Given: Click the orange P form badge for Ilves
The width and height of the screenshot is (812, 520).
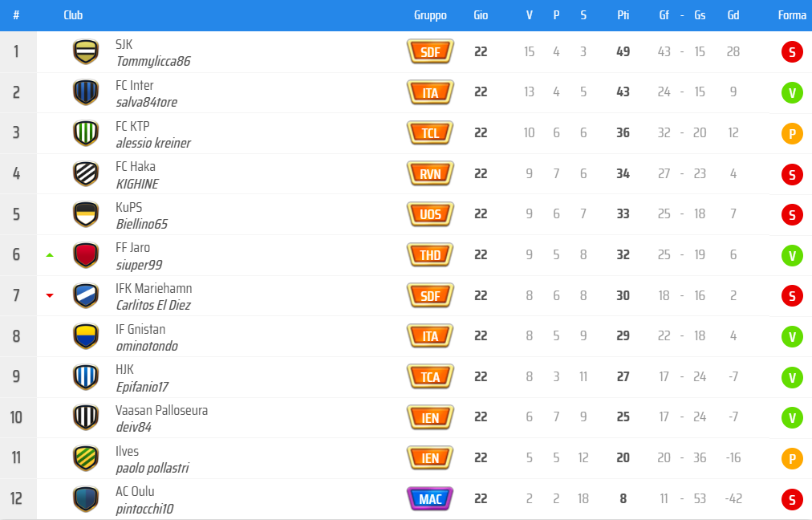Looking at the screenshot, I should [x=792, y=459].
